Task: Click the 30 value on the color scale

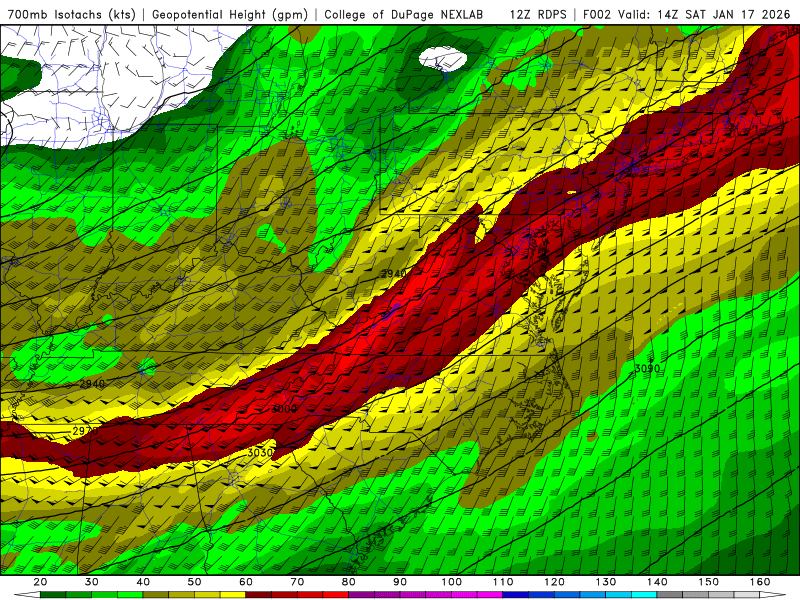Action: pyautogui.click(x=91, y=582)
